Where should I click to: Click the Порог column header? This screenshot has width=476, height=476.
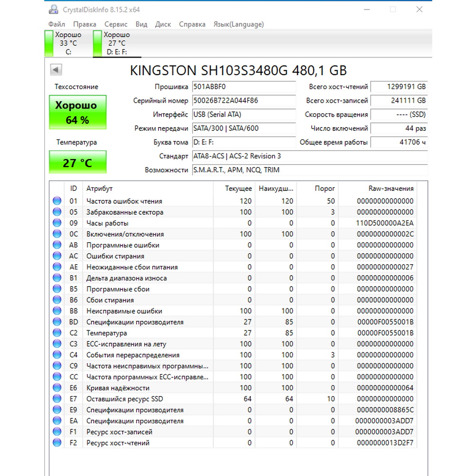[317, 188]
